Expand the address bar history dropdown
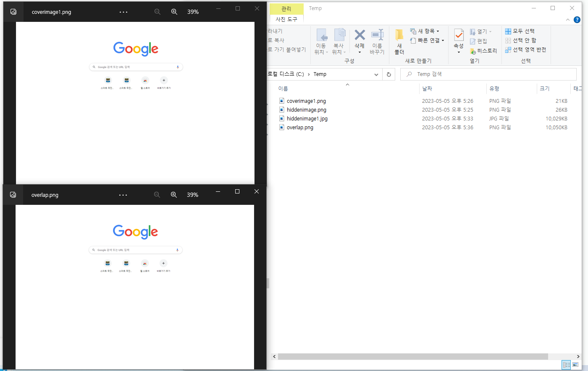Image resolution: width=588 pixels, height=371 pixels. click(x=376, y=74)
